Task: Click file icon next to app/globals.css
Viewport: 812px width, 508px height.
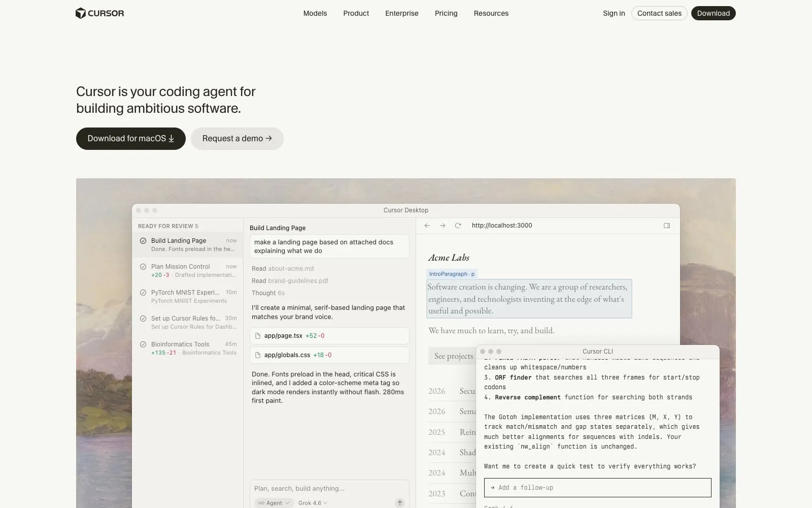Action: point(258,355)
